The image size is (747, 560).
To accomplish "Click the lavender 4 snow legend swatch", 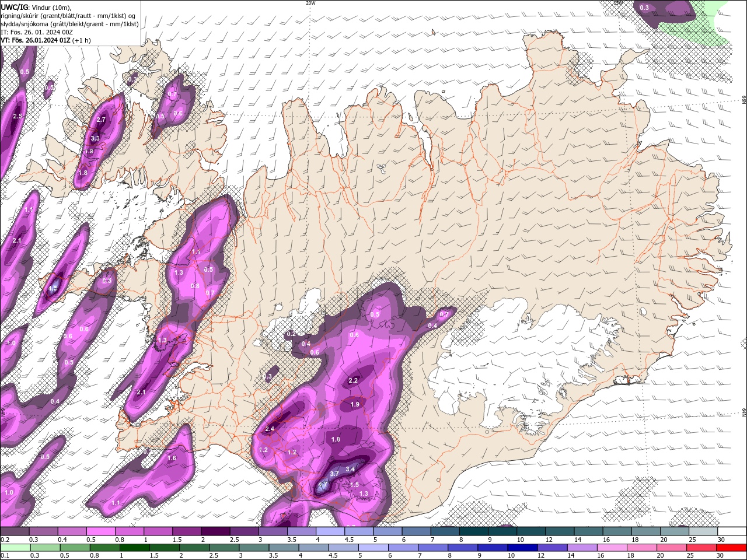I will (x=330, y=531).
